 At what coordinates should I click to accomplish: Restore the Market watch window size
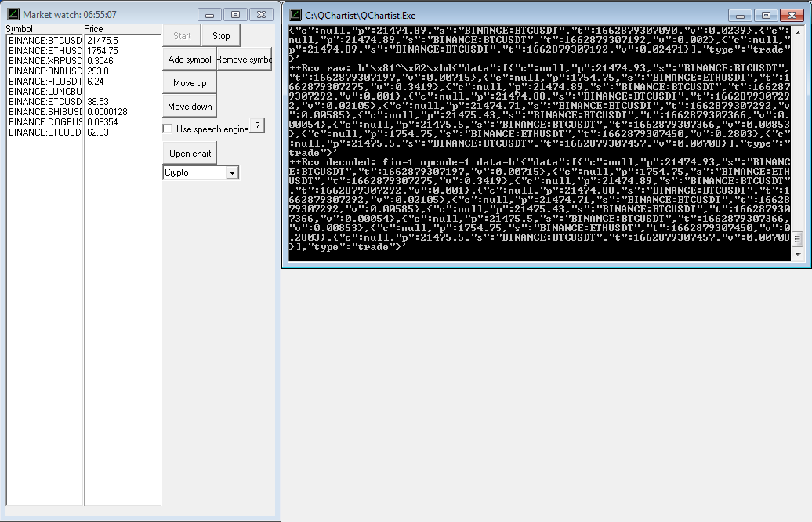click(x=234, y=15)
